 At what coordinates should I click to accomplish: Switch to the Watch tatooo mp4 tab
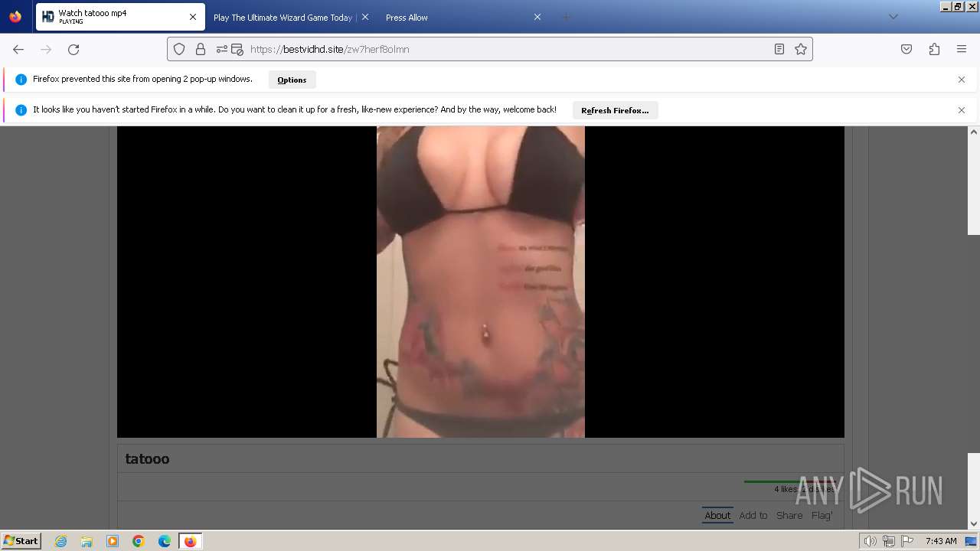[120, 17]
